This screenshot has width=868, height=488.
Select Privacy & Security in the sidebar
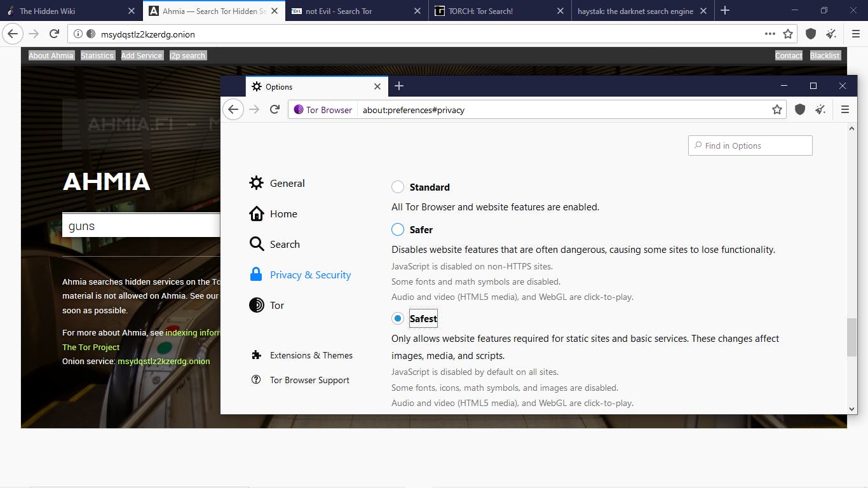(300, 274)
